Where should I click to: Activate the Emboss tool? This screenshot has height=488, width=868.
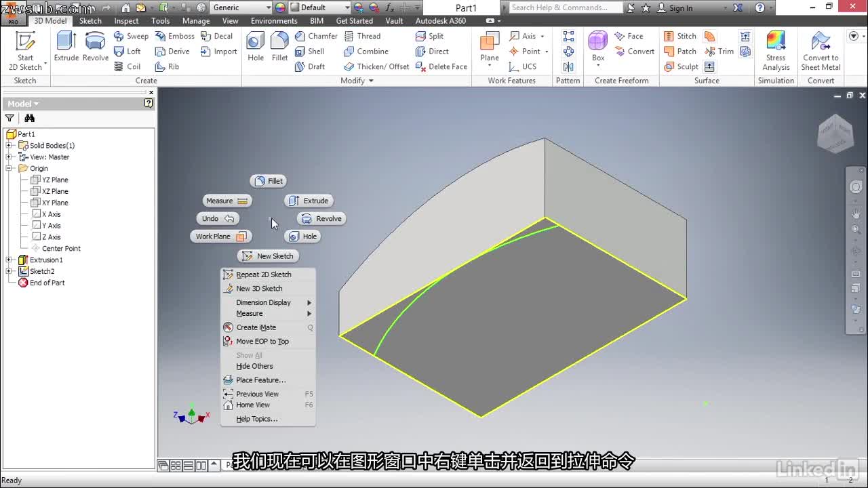point(174,36)
